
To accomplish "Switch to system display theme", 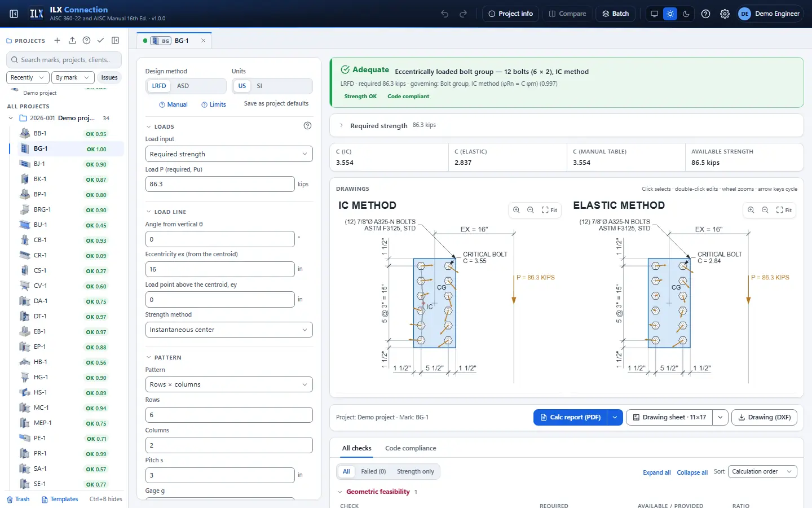I will click(654, 14).
